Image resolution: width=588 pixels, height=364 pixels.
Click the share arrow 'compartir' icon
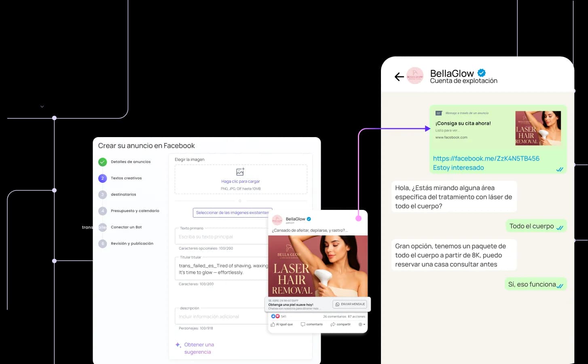333,324
